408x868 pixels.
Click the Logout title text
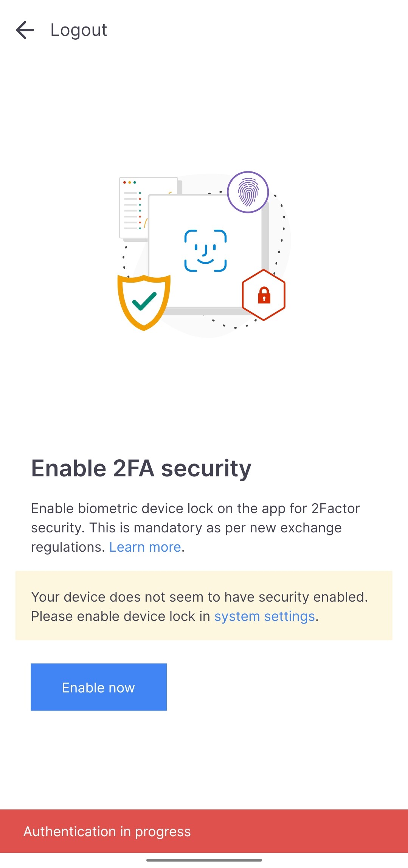79,30
